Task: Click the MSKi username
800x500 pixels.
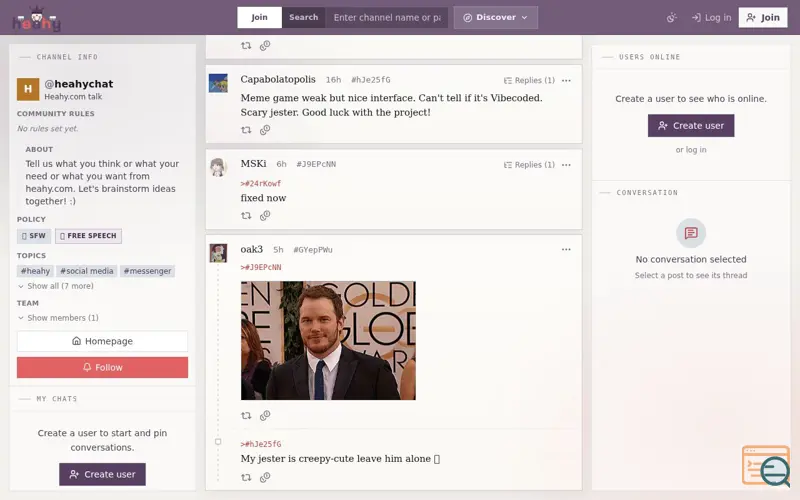Action: [254, 164]
